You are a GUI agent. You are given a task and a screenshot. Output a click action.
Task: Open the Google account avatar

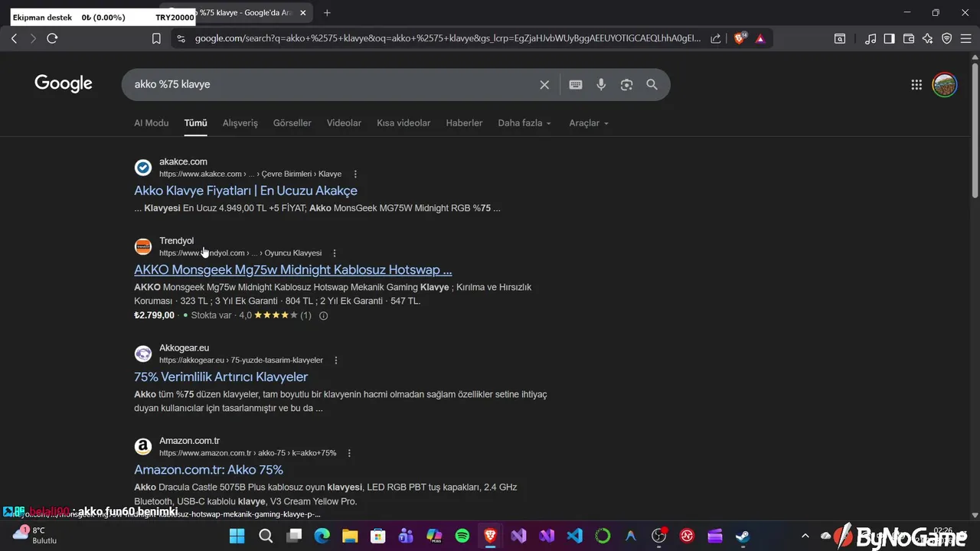945,85
